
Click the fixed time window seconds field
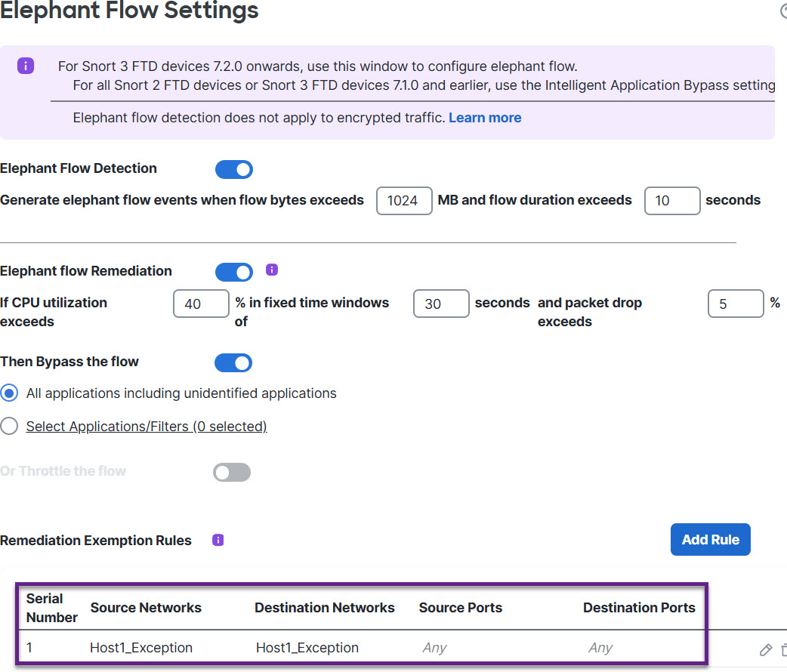tap(441, 304)
